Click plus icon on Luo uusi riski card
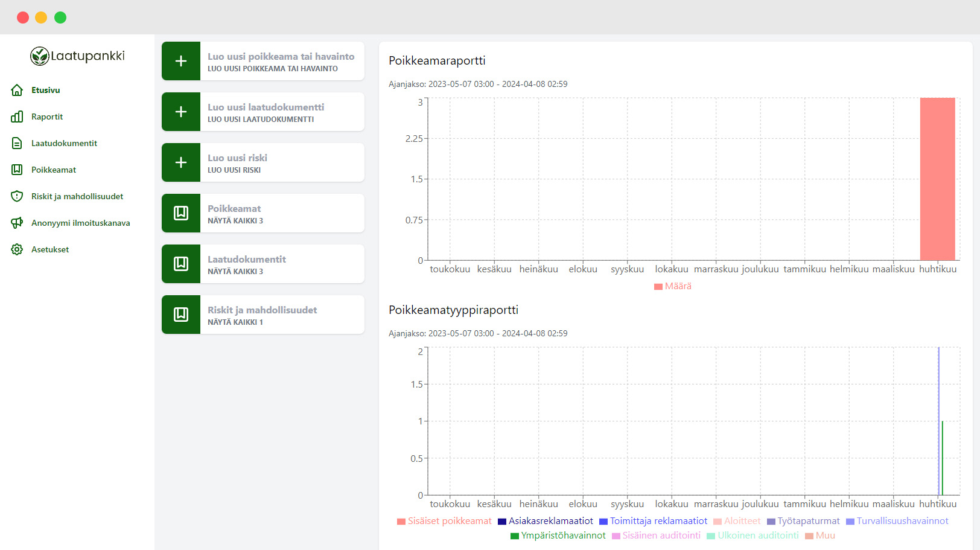The image size is (980, 550). pos(181,162)
